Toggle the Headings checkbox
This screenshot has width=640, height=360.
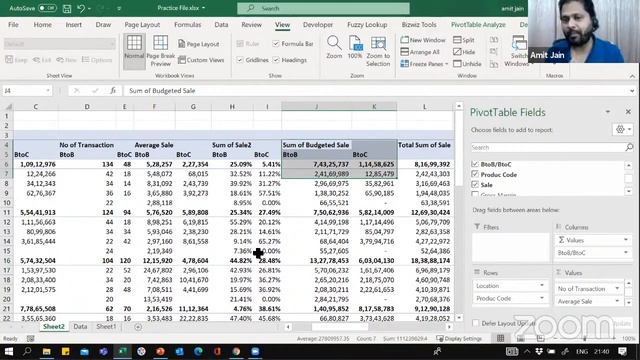click(x=276, y=60)
